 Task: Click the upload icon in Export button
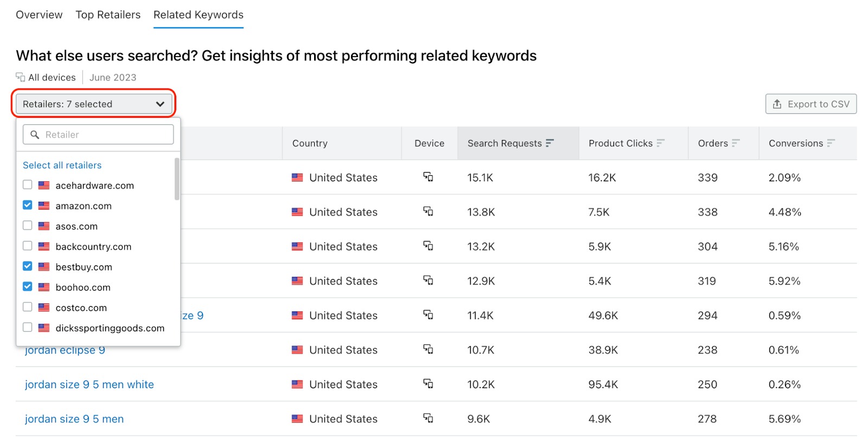777,104
